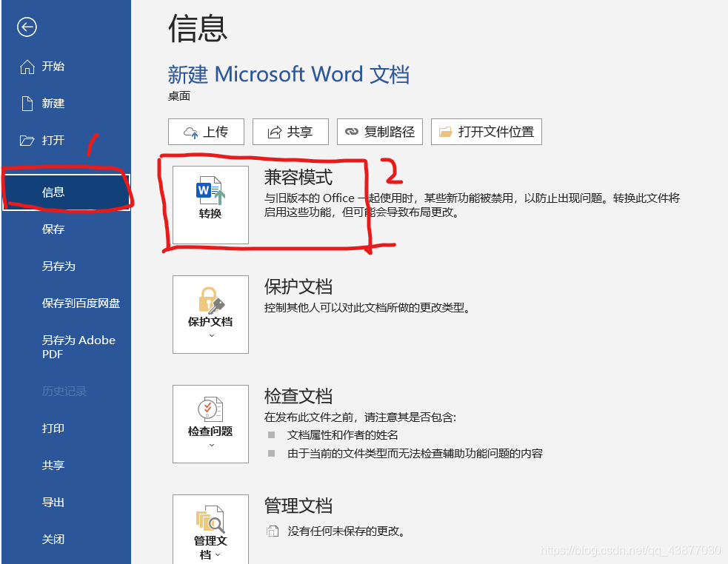This screenshot has width=728, height=564.
Task: Click the 控制其他人可以对此文档所做的更改类型 description
Action: (367, 308)
